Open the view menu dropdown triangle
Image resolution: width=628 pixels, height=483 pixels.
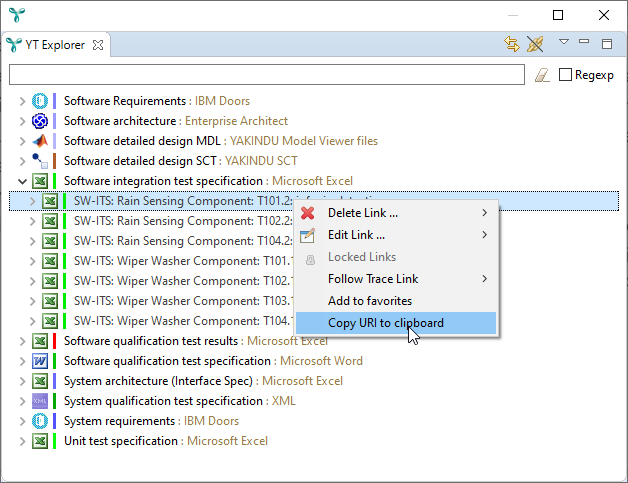click(x=564, y=42)
